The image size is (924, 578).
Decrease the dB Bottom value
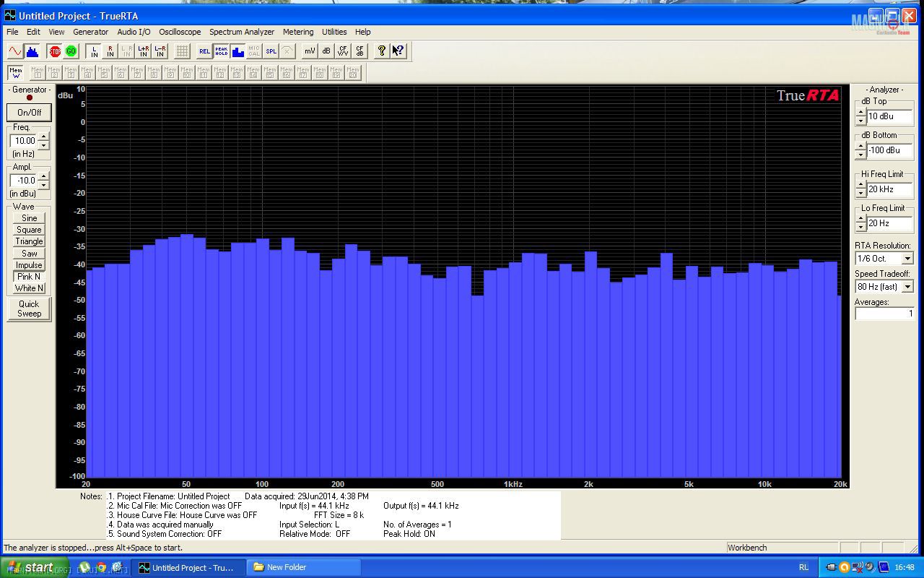pyautogui.click(x=860, y=155)
